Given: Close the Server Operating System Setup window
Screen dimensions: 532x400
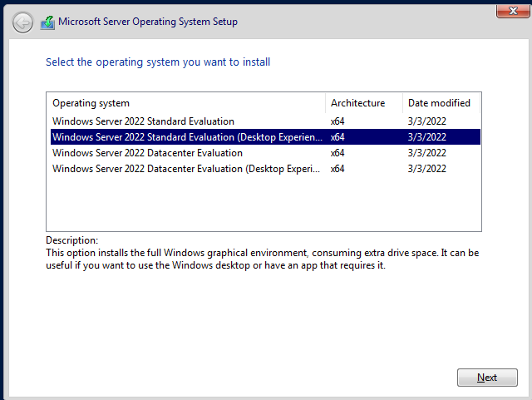Looking at the screenshot, I should [x=513, y=11].
